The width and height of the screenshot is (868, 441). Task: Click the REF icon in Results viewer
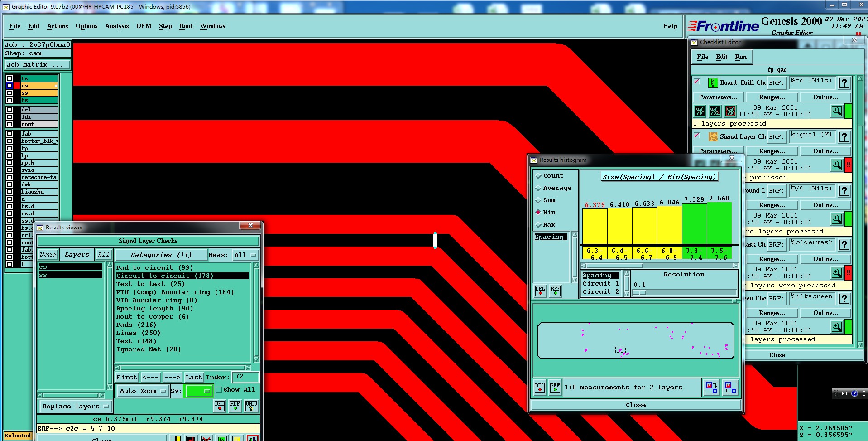235,406
